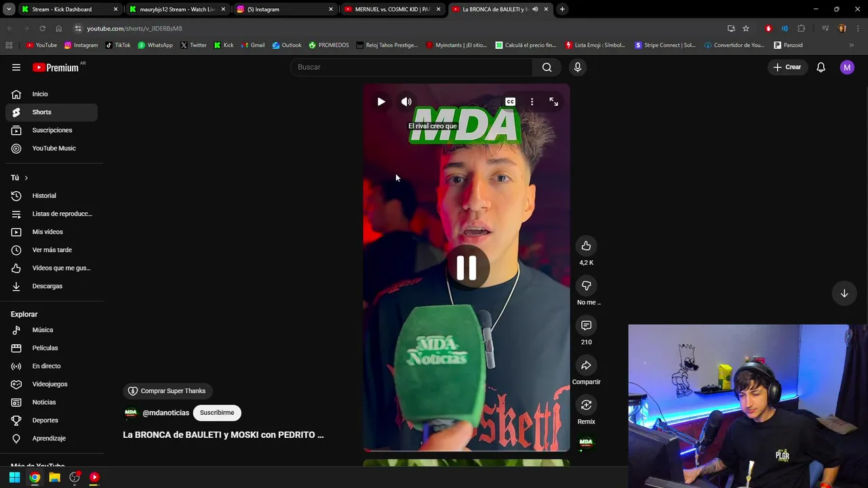
Task: Show more bookmarks with overflow chevron
Action: (852, 45)
